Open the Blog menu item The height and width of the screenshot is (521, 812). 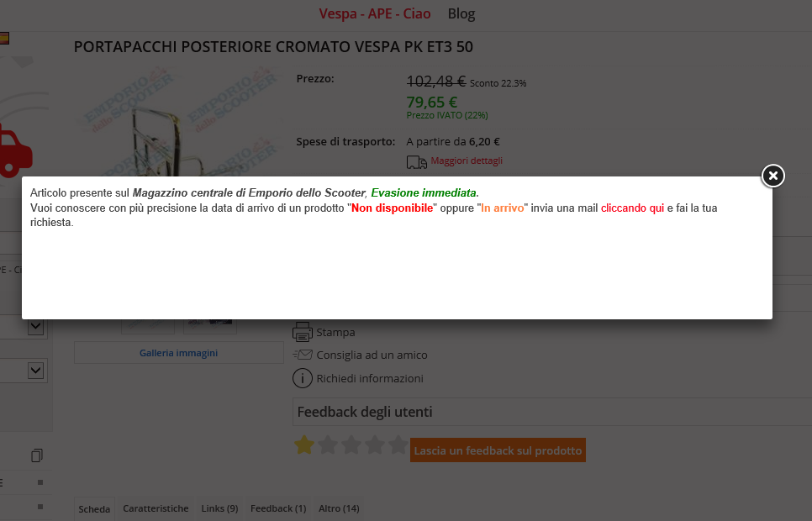click(x=461, y=14)
